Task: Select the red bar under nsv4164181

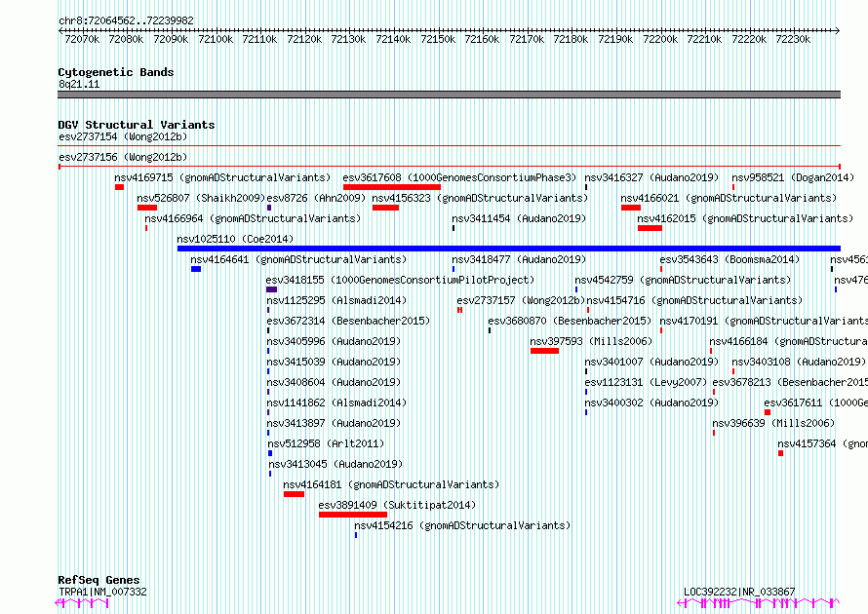Action: (294, 494)
